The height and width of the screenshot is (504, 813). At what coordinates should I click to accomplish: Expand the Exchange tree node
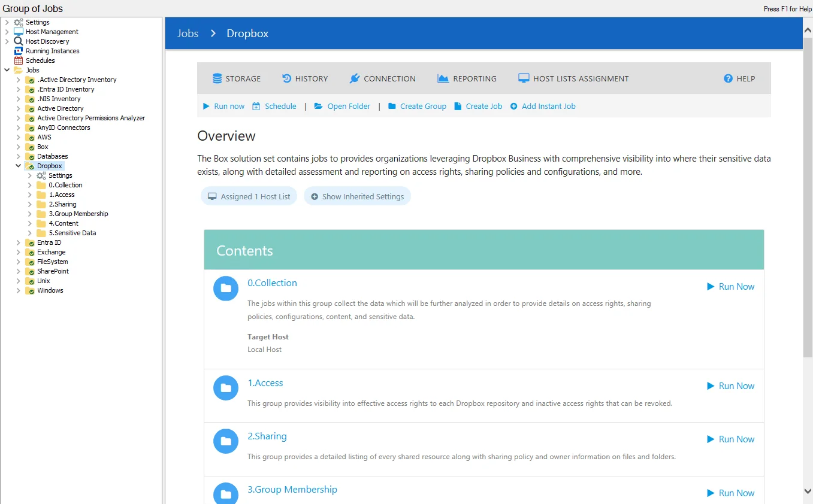[18, 252]
